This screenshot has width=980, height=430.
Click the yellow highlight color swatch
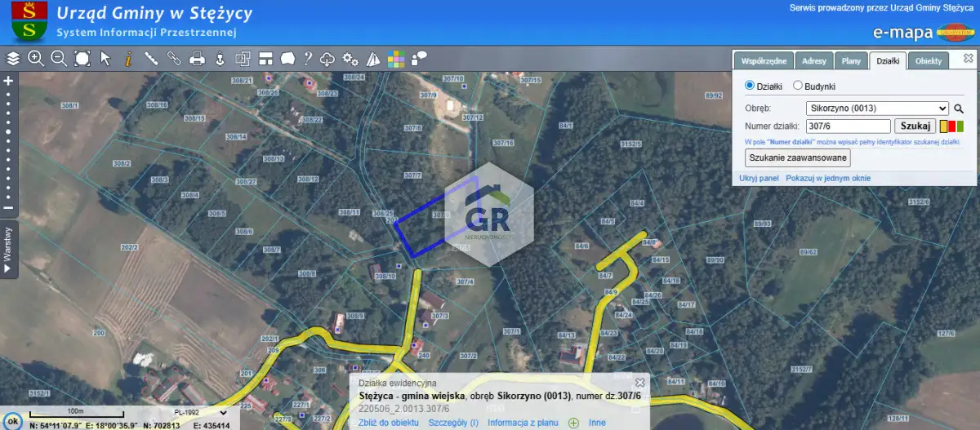pos(942,126)
